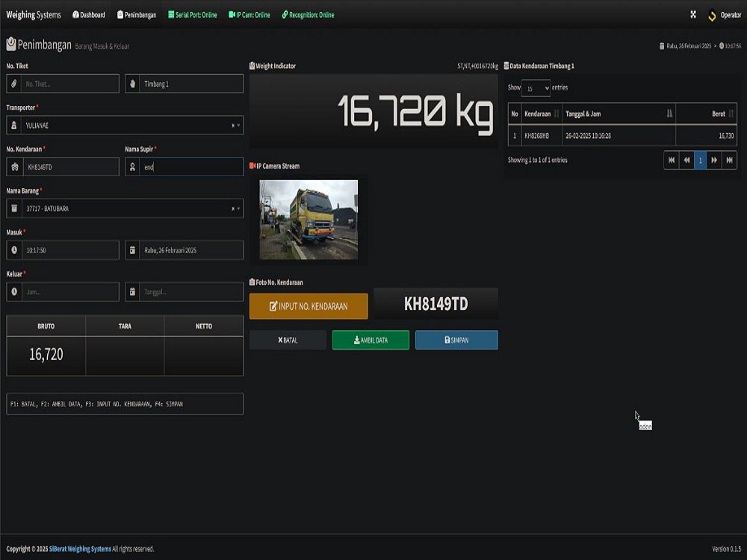Click the SIMPAN save button

[456, 340]
